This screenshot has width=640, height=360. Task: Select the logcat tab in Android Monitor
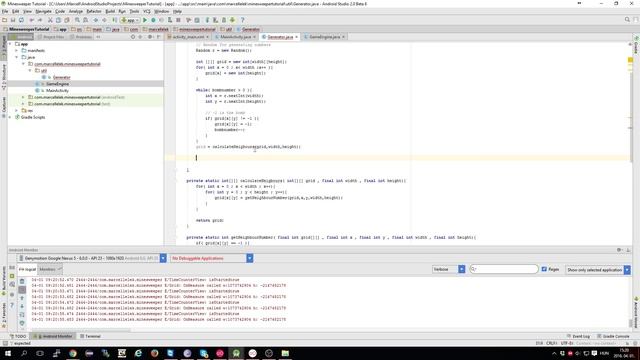27,269
